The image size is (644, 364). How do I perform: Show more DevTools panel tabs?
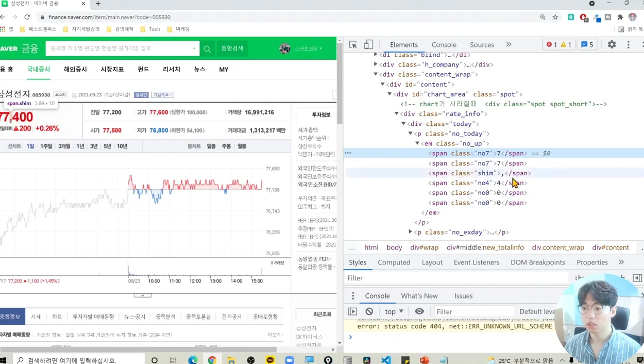(509, 45)
